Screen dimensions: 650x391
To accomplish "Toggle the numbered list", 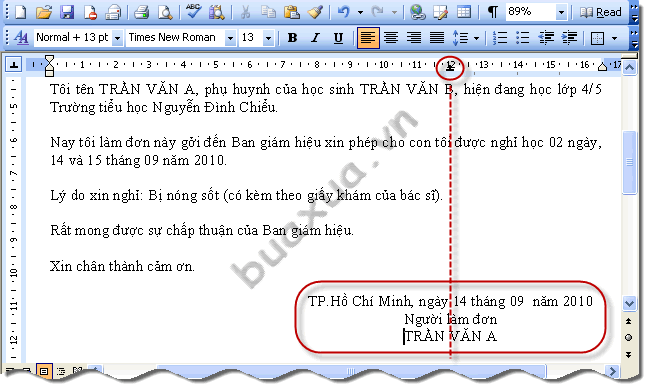I will (500, 38).
